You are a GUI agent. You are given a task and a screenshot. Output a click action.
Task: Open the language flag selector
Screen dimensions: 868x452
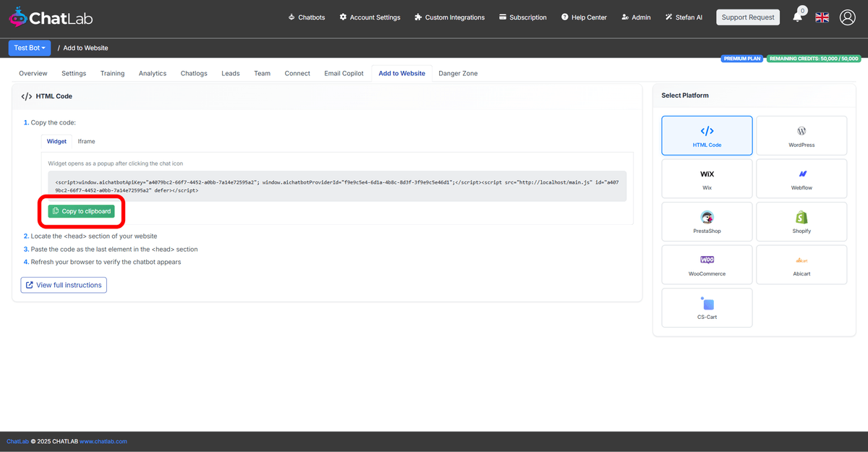822,17
